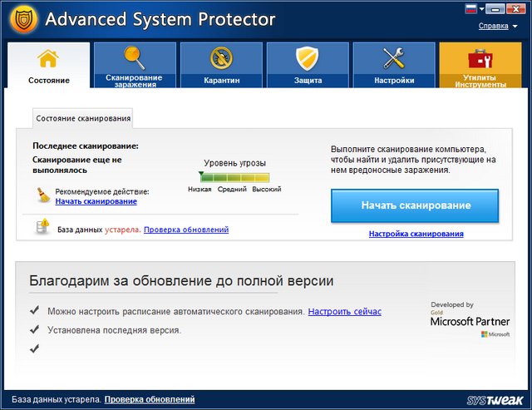The image size is (532, 410).
Task: Click the Настроить сейчас schedule link
Action: [344, 311]
